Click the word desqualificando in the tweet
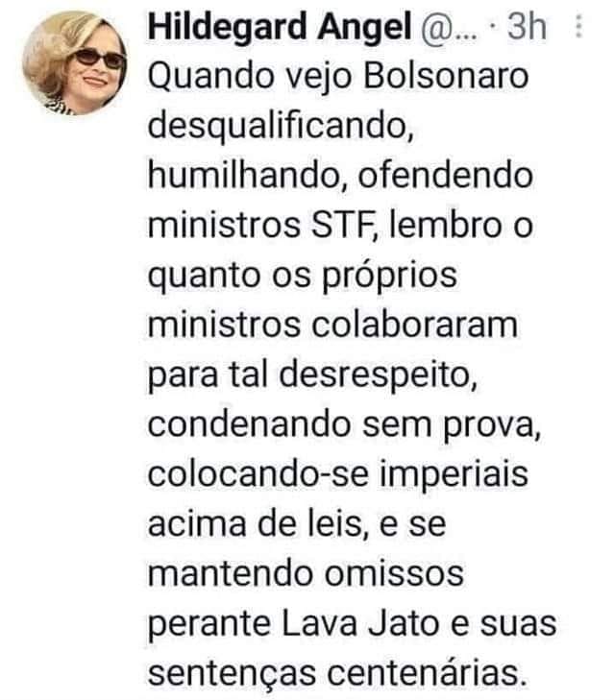 click(x=281, y=128)
